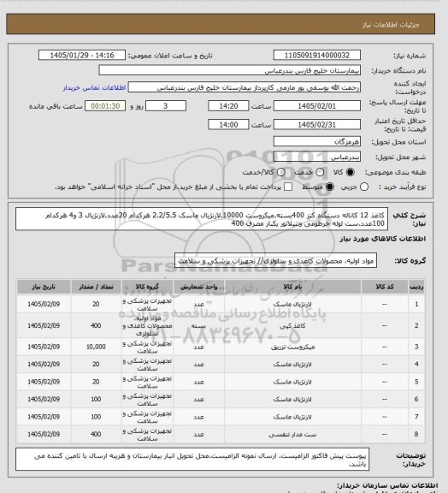The height and width of the screenshot is (493, 448).
Task: Click the کد کالا column header
Action: tap(385, 287)
